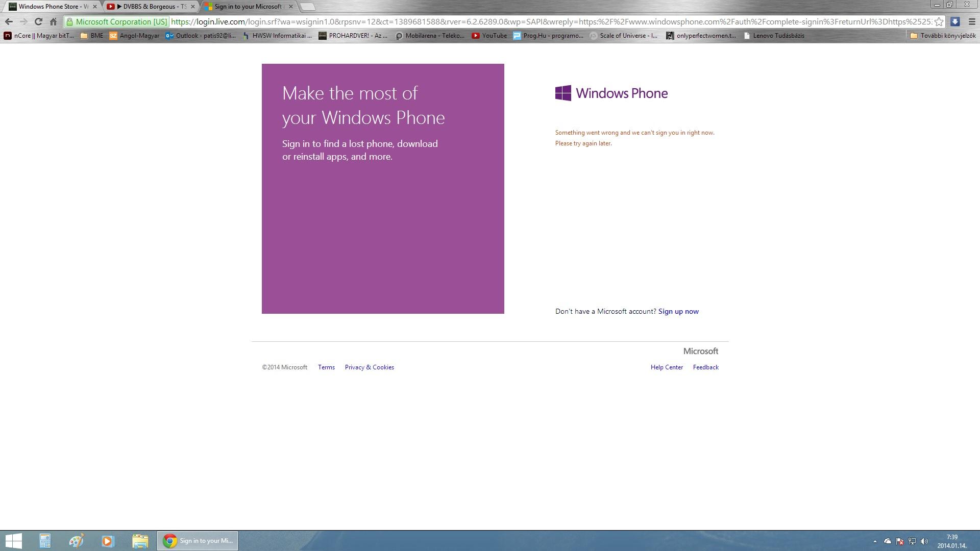
Task: Click the Feedback link
Action: (x=705, y=367)
